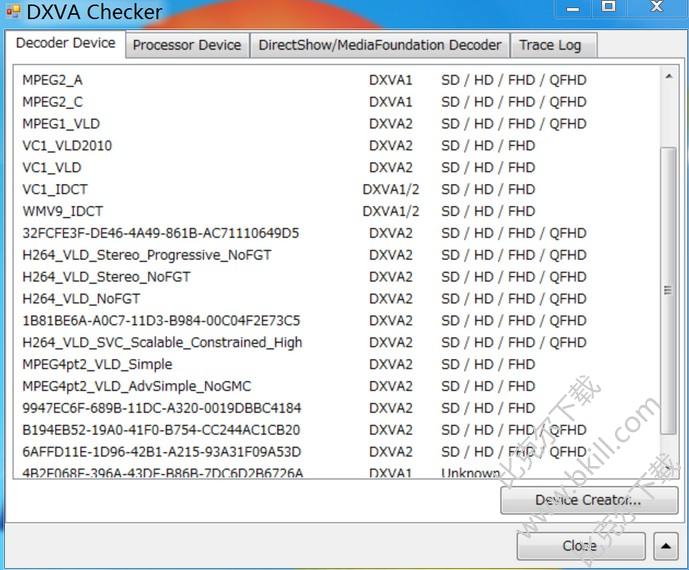Close the DXVA Checker window via X
The height and width of the screenshot is (570, 689).
click(656, 7)
